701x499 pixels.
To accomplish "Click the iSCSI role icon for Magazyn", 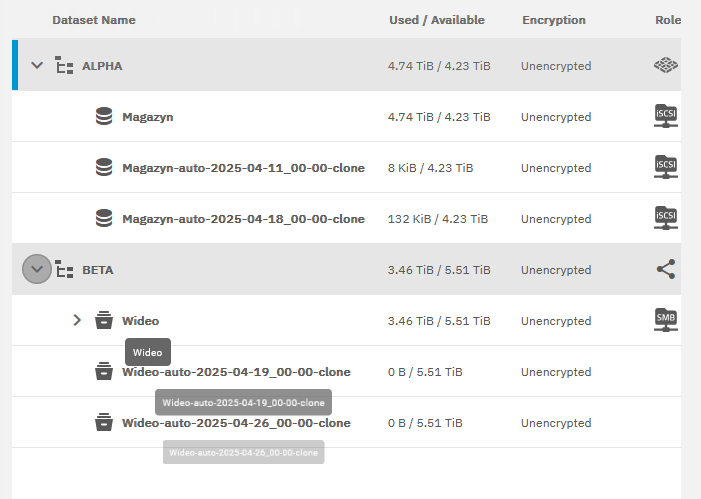I will (x=666, y=116).
